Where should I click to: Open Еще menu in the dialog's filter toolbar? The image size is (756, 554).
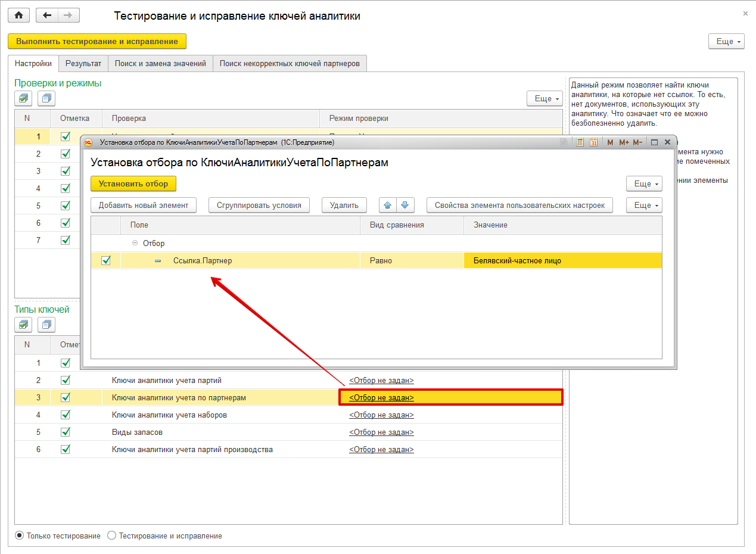tap(644, 205)
